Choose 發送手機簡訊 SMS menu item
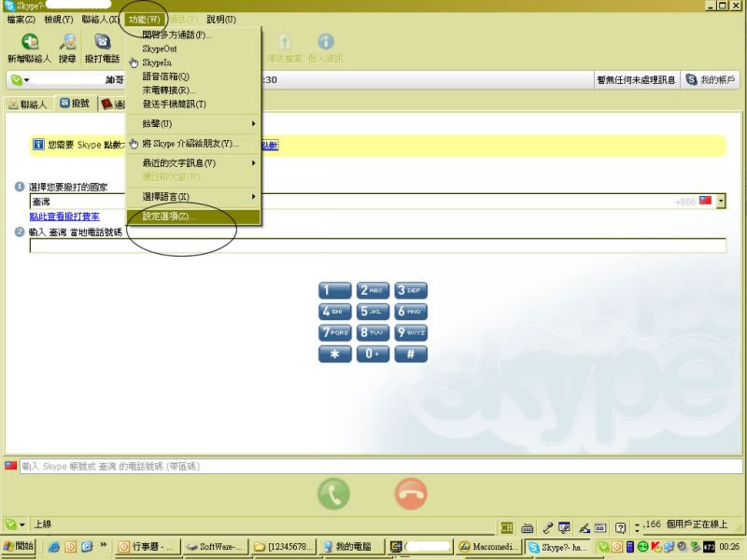 click(193, 104)
